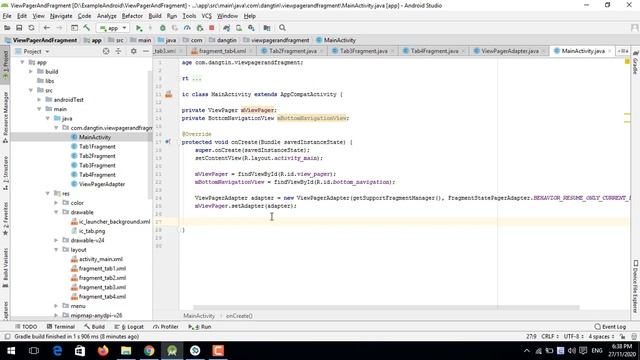The image size is (640, 360).
Task: Click Search Everywhere magnifier icon
Action: [282, 28]
